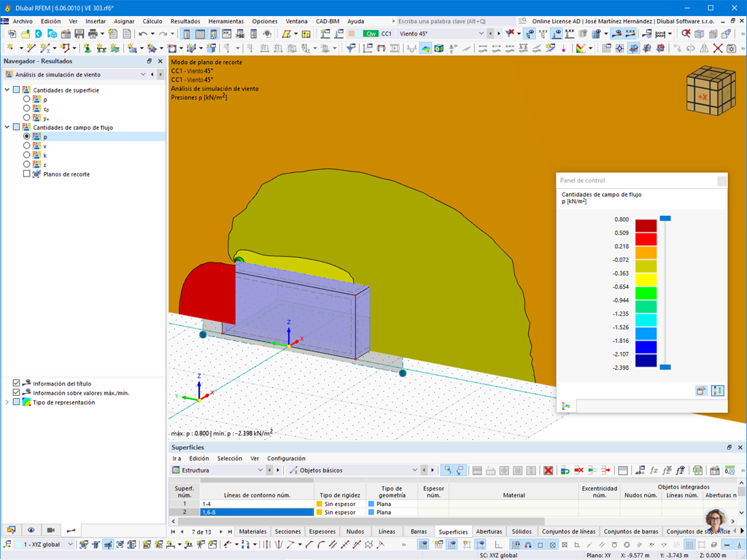Viewport: 747px width, 560px height.
Task: Click Selección in Superficies panel
Action: pos(230,458)
